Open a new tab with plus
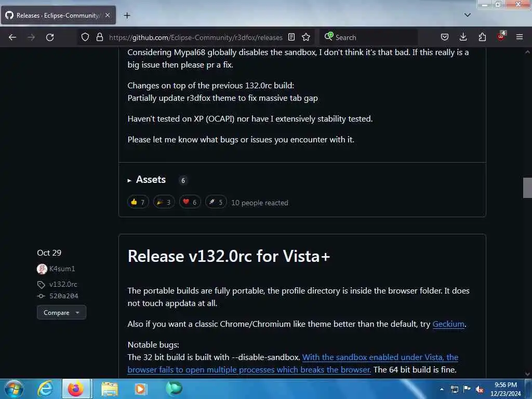 (127, 16)
